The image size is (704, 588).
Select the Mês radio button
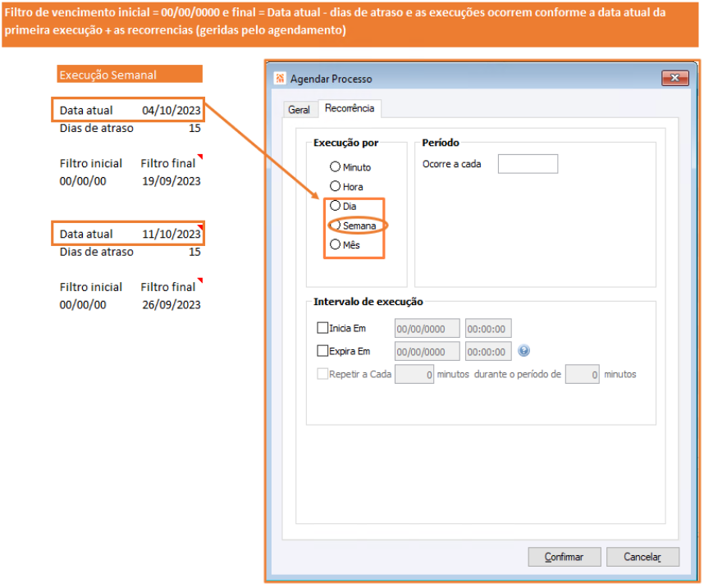[x=336, y=244]
